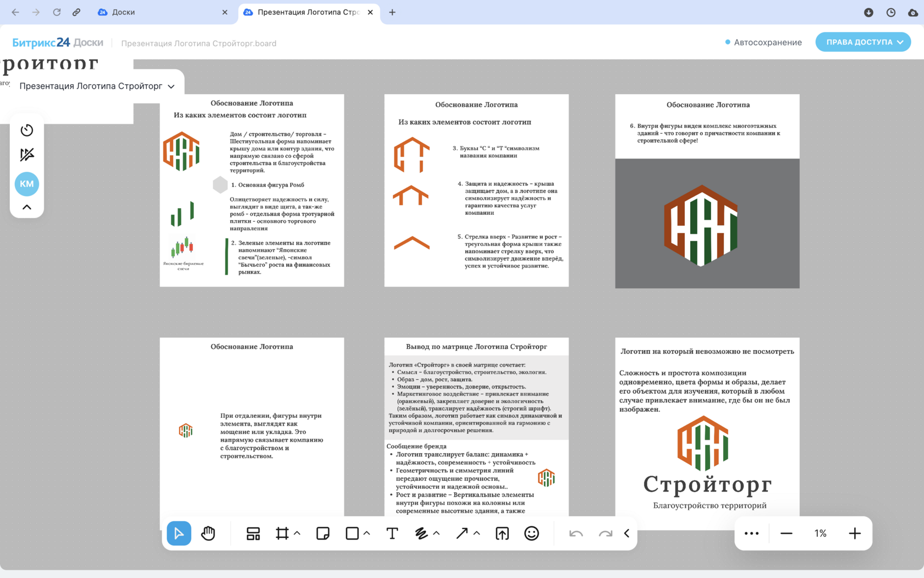Choose the frame tool
This screenshot has height=578, width=924.
(282, 533)
